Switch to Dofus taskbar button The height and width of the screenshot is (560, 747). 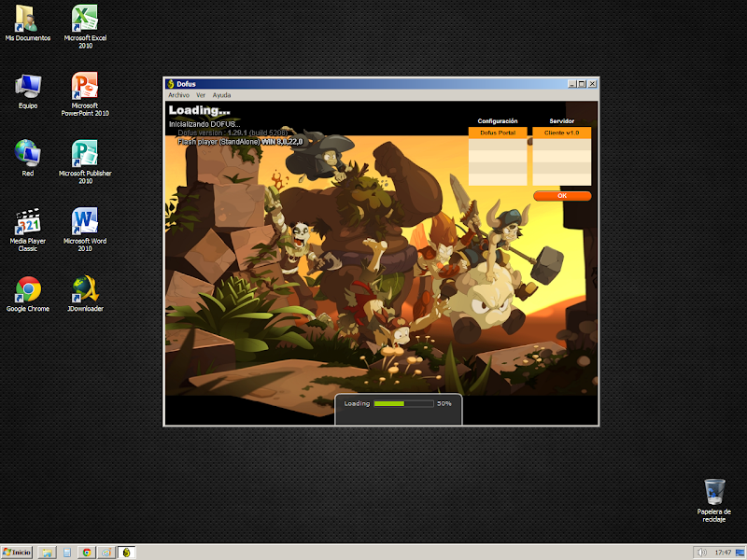126,553
